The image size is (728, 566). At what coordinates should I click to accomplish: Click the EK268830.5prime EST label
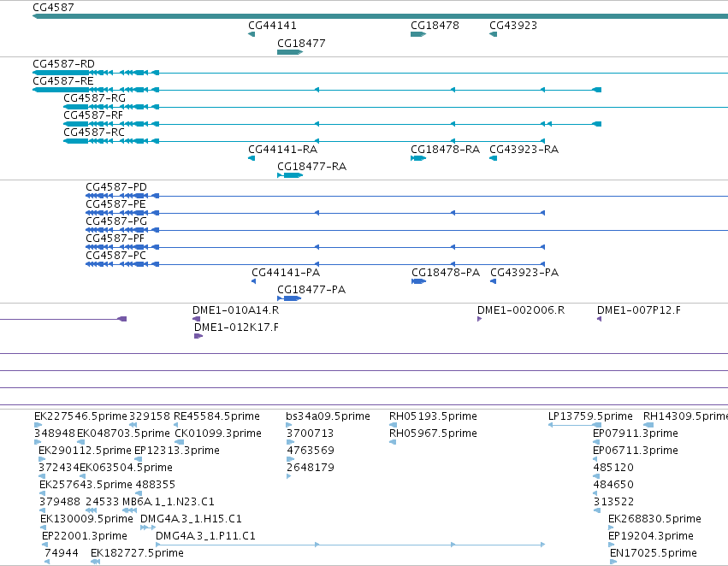coord(654,519)
